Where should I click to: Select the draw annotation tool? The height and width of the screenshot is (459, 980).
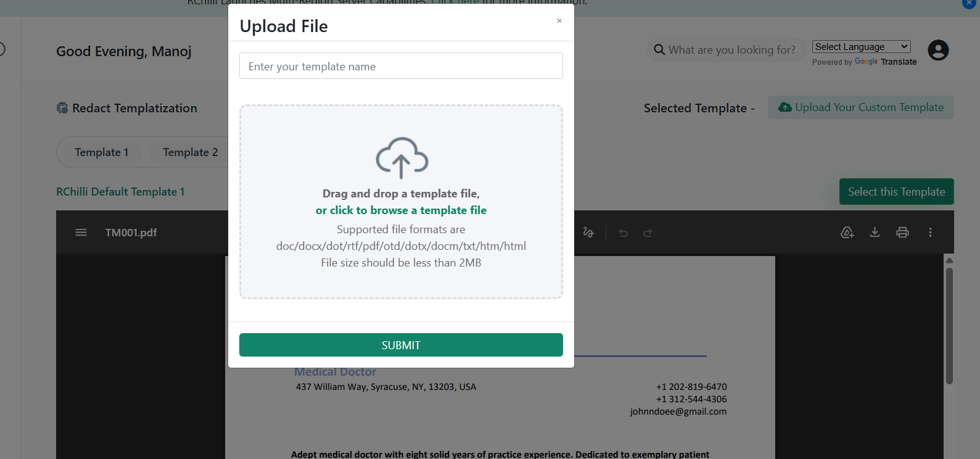tap(588, 233)
